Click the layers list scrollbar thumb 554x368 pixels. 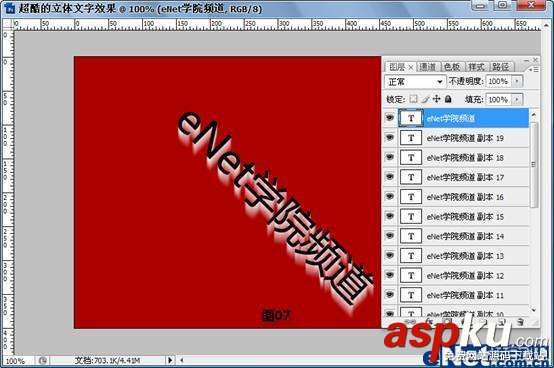click(534, 165)
